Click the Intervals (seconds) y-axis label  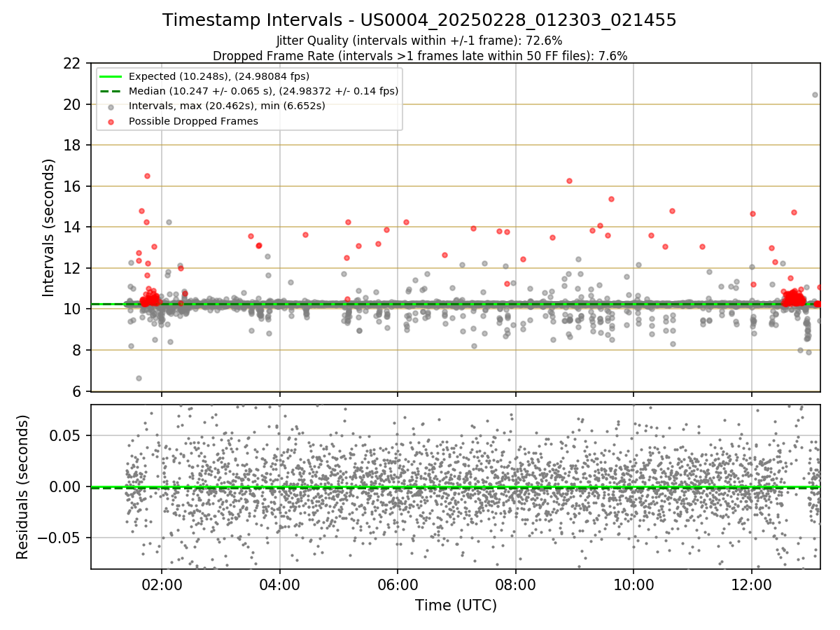click(49, 227)
